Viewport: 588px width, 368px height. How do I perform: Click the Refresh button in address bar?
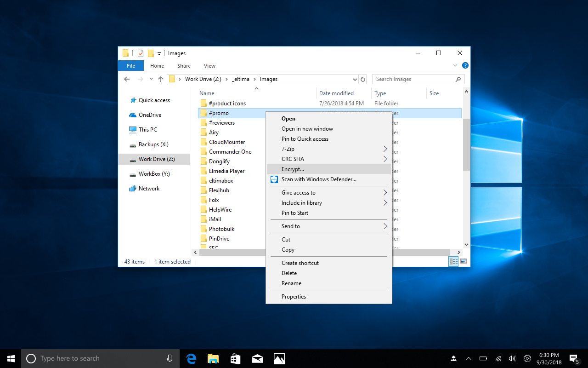tap(363, 79)
